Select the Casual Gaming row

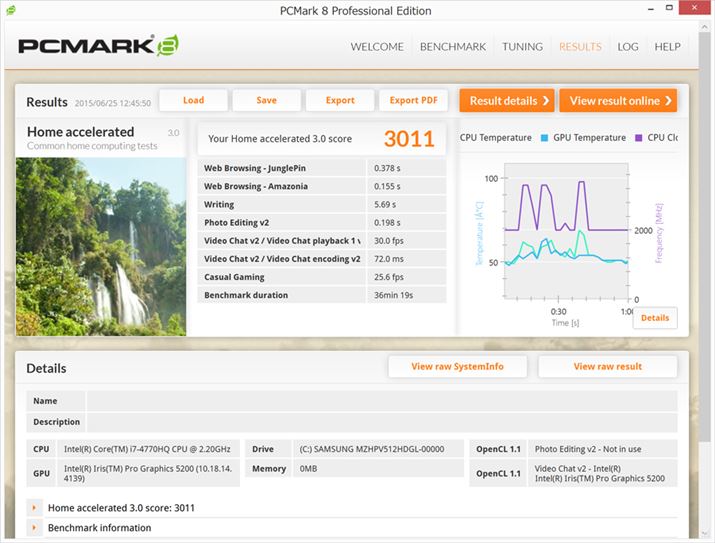coord(322,277)
